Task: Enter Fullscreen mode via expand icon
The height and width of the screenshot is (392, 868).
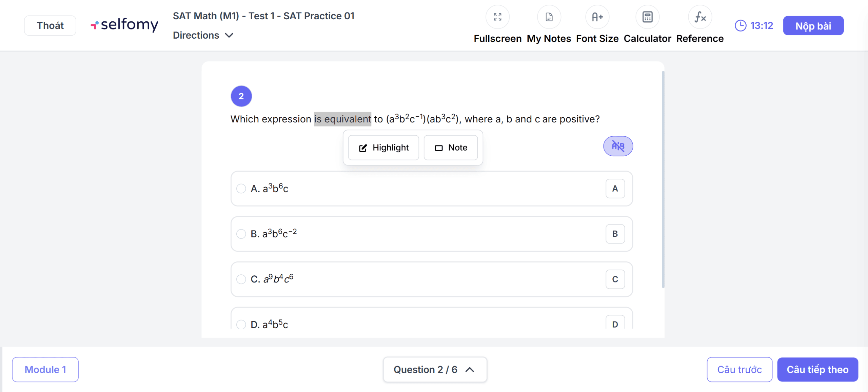Action: tap(497, 17)
